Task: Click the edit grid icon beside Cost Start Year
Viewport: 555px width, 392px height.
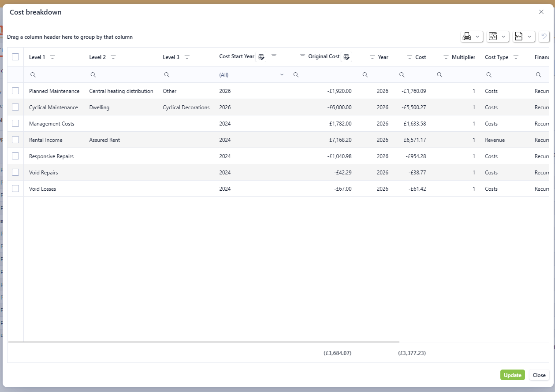Action: [x=261, y=57]
